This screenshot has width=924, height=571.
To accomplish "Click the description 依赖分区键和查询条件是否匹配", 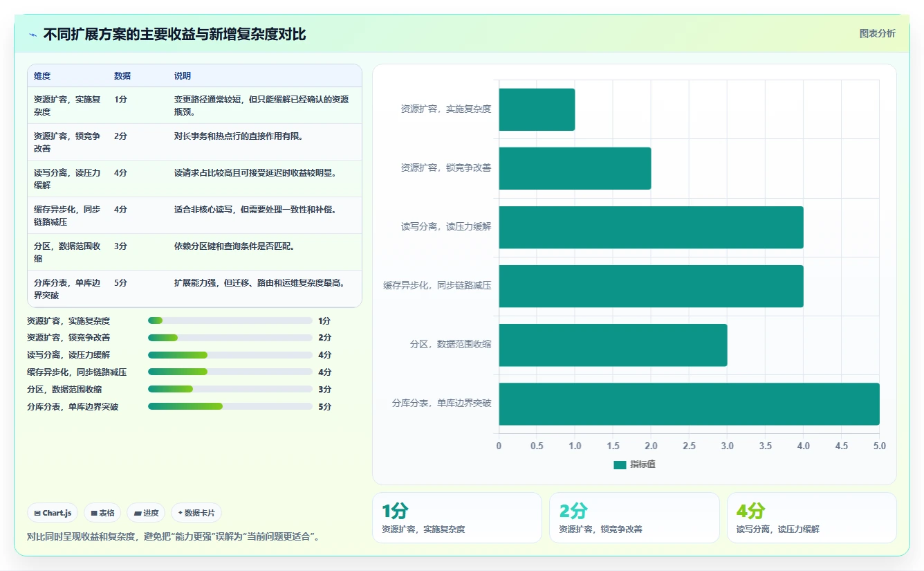I will pyautogui.click(x=234, y=246).
